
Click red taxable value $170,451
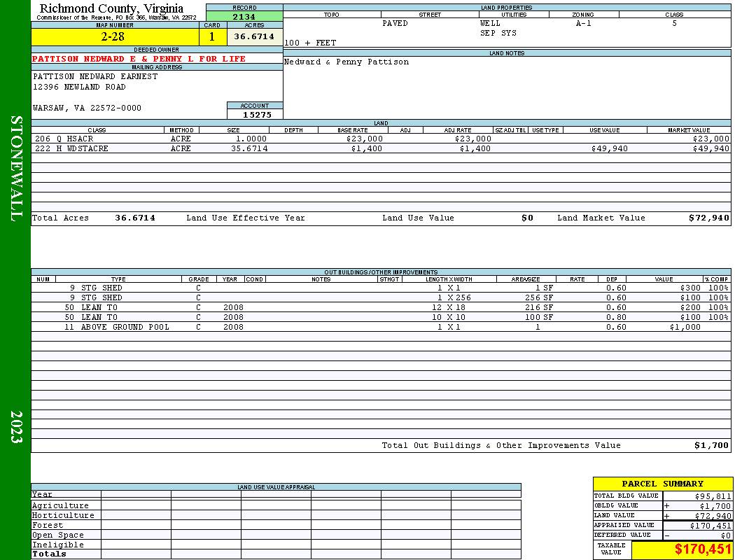click(x=703, y=549)
